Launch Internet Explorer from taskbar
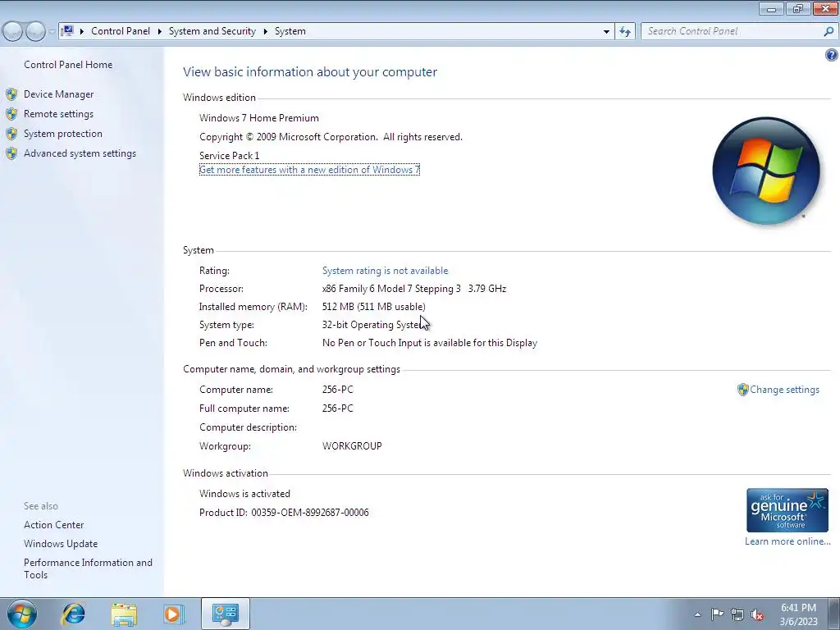 (x=73, y=614)
